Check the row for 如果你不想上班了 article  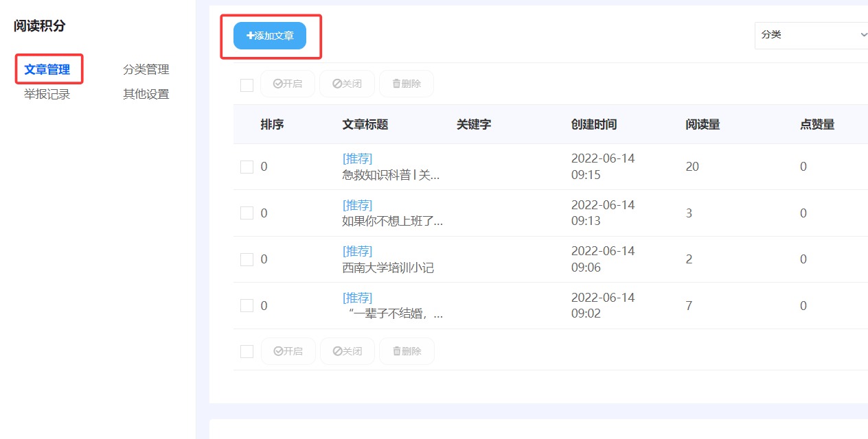[247, 213]
